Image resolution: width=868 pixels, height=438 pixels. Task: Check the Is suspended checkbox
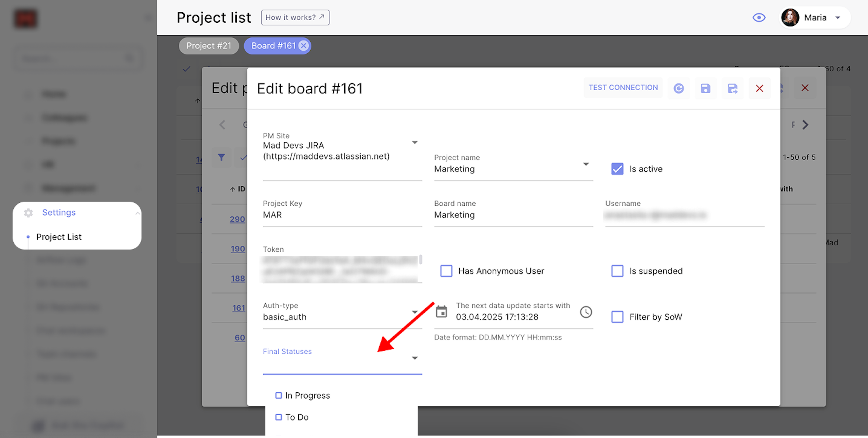[617, 271]
